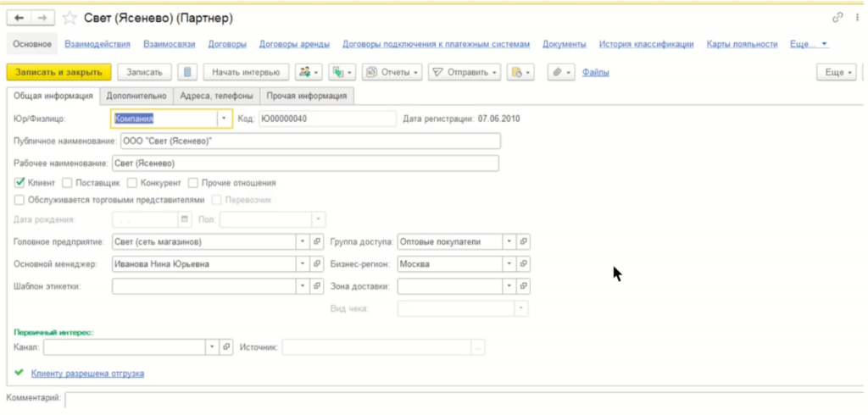This screenshot has width=868, height=415.
Task: Open Основной менеджер record via open icon
Action: [x=317, y=264]
